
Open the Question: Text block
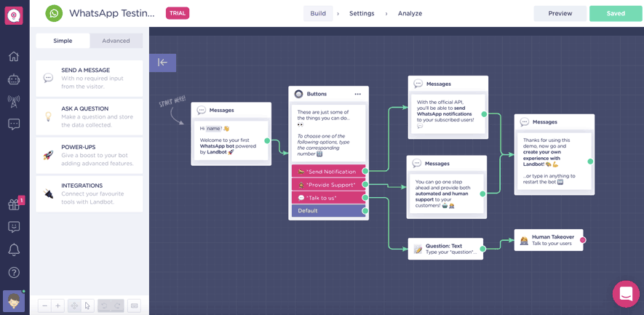click(x=445, y=249)
